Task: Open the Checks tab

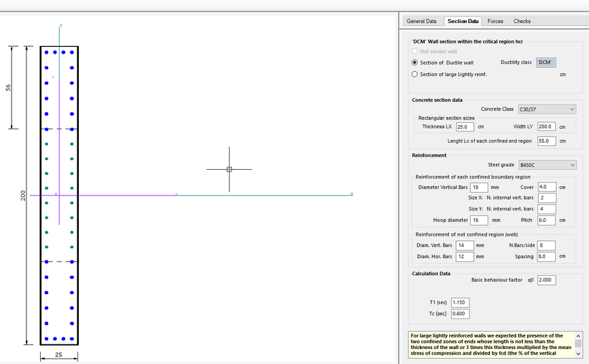Action: (522, 21)
